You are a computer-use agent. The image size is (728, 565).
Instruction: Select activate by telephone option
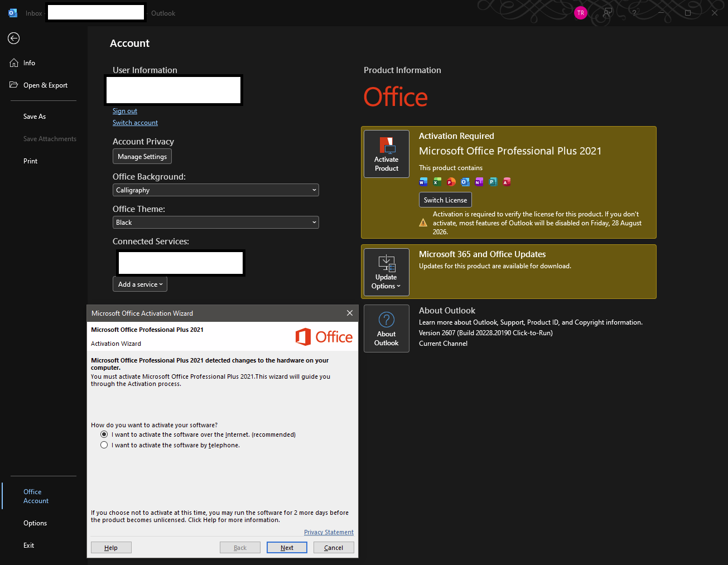click(x=104, y=445)
